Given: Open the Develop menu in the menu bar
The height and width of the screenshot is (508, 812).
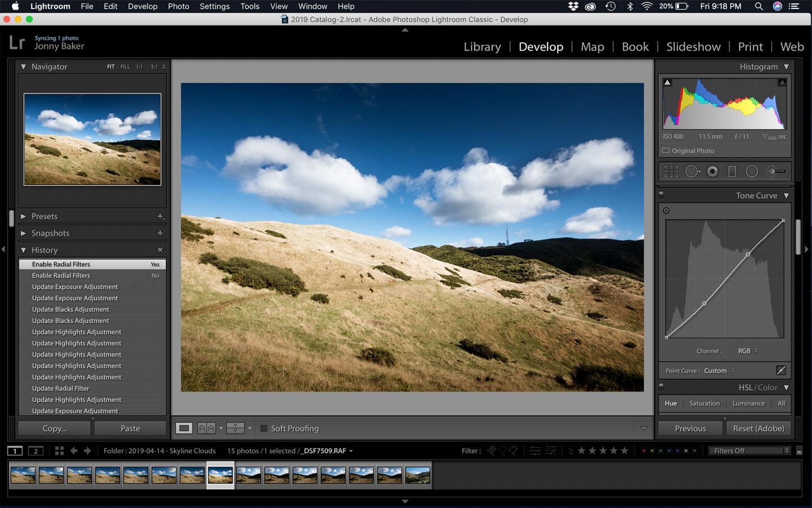Looking at the screenshot, I should (143, 6).
